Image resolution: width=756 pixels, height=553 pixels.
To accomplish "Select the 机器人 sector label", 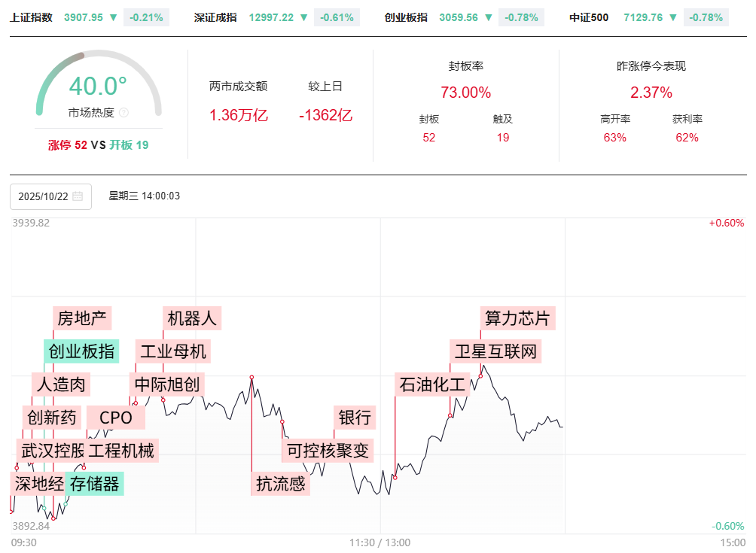I will (192, 318).
